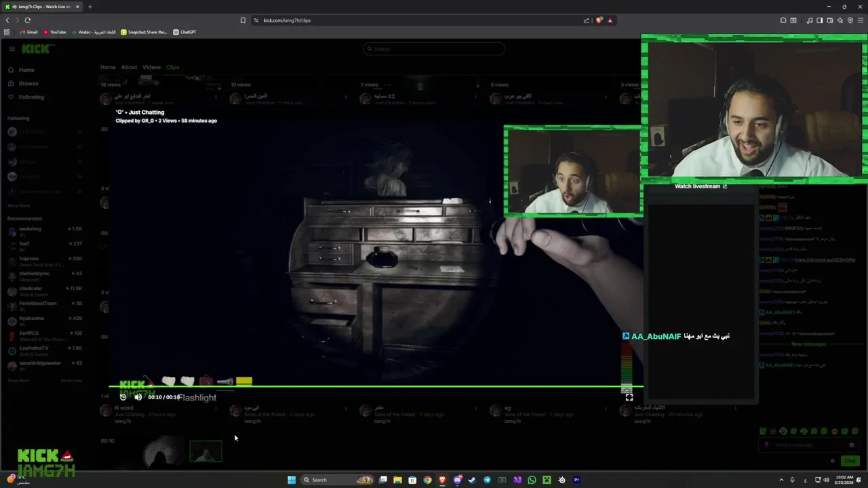Open the YouTube bookmark

click(x=55, y=32)
